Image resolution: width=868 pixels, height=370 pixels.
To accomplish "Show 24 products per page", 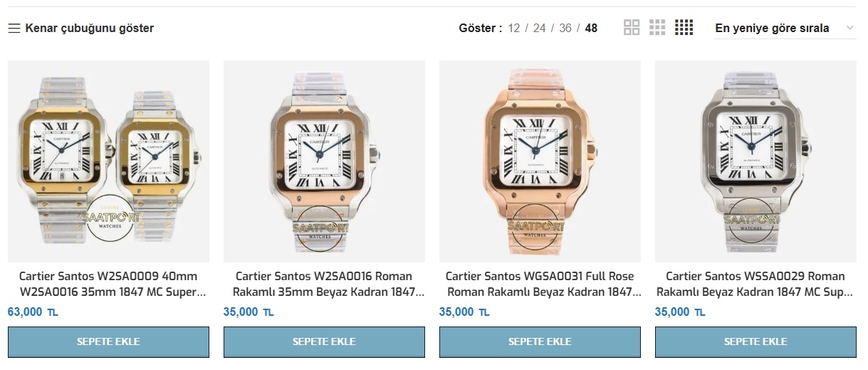I will [540, 29].
